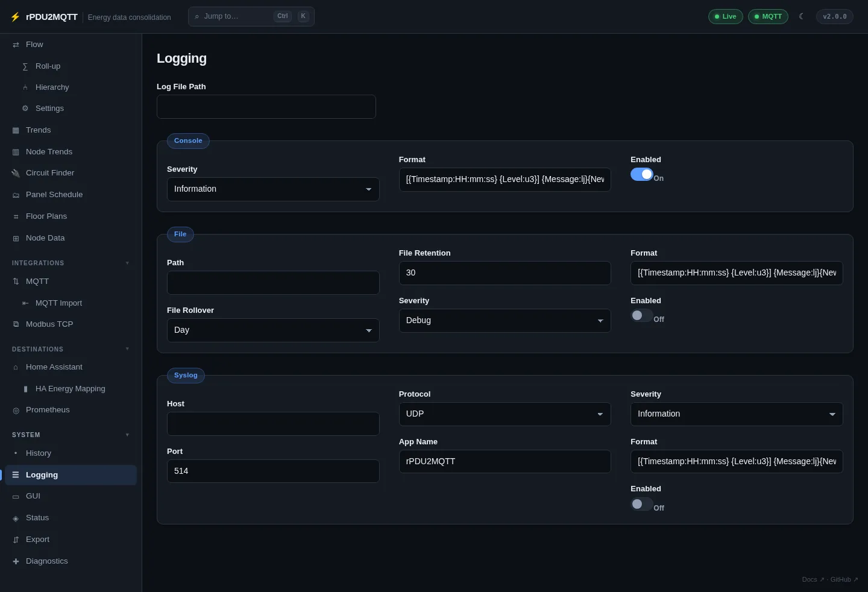Open the Diagnostics page
Viewport: 868px width, 592px height.
click(x=71, y=561)
